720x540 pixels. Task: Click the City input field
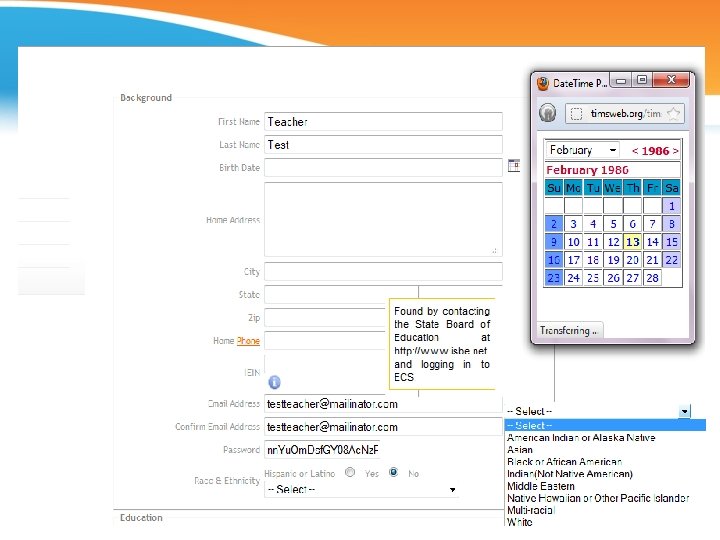pyautogui.click(x=383, y=271)
